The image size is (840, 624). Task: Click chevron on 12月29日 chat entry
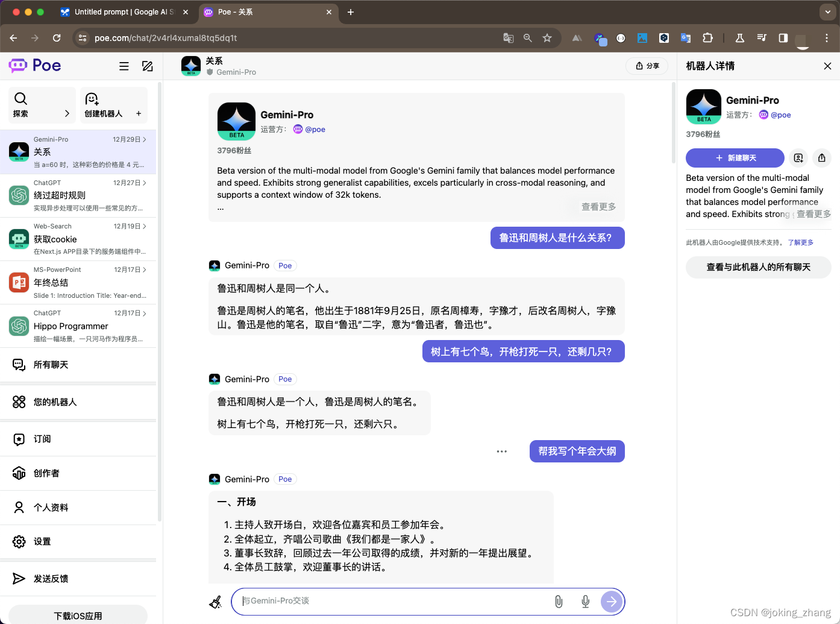[145, 139]
